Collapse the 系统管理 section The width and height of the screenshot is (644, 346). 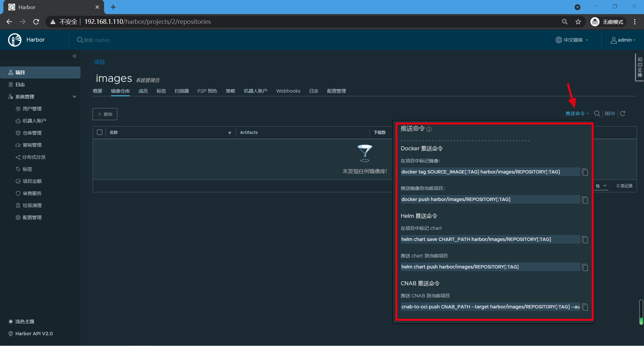point(74,97)
